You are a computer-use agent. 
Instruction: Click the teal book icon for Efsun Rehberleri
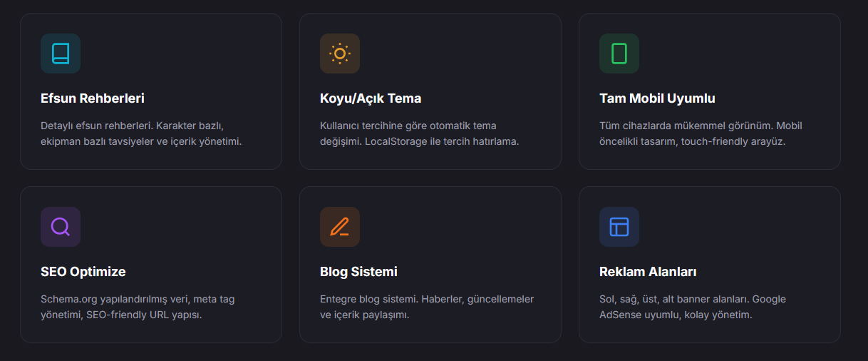click(61, 54)
